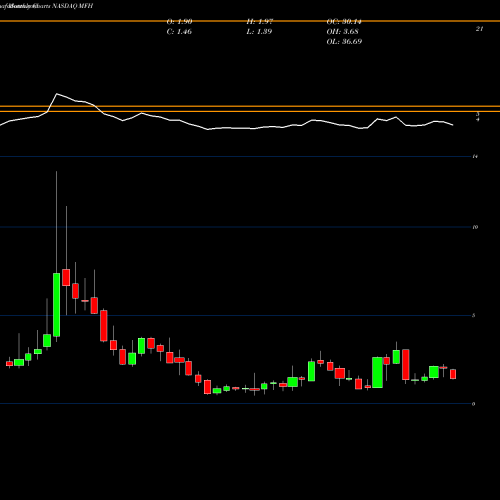This screenshot has height=500, width=500.
Task: Click the OC: 30.14 reading
Action: [x=344, y=22]
